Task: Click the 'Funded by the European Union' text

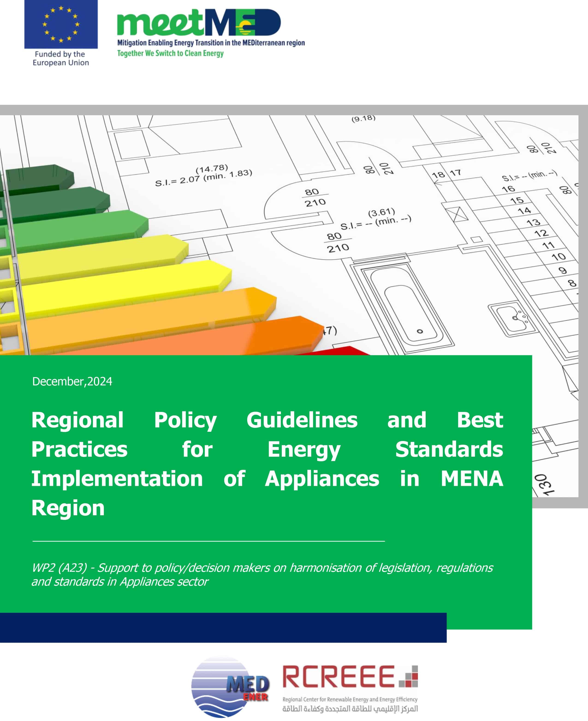Action: coord(61,58)
